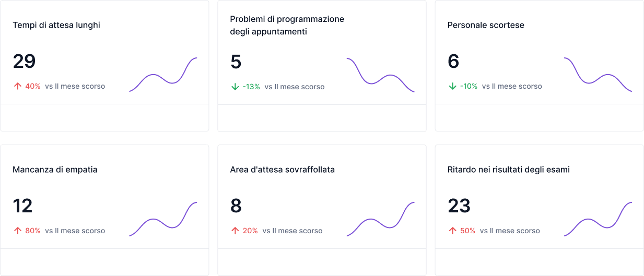Click the value 29 in waiting times card
The height and width of the screenshot is (276, 644).
(x=24, y=62)
